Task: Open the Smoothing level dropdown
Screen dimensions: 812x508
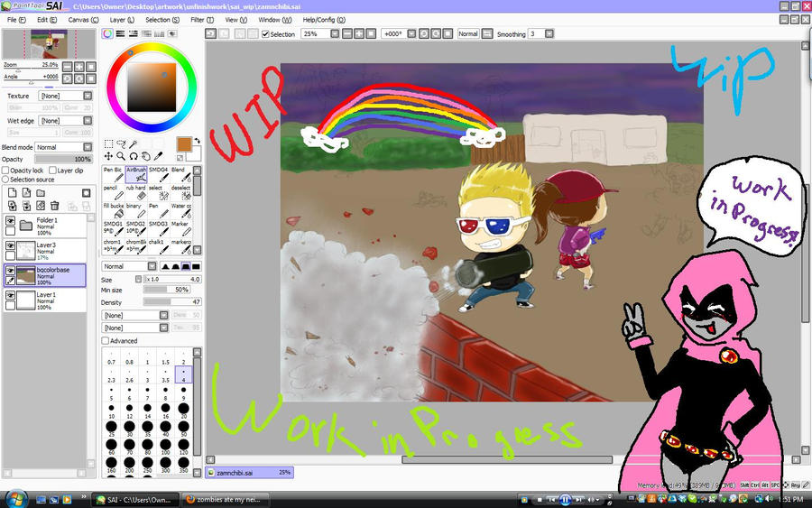Action: (549, 33)
